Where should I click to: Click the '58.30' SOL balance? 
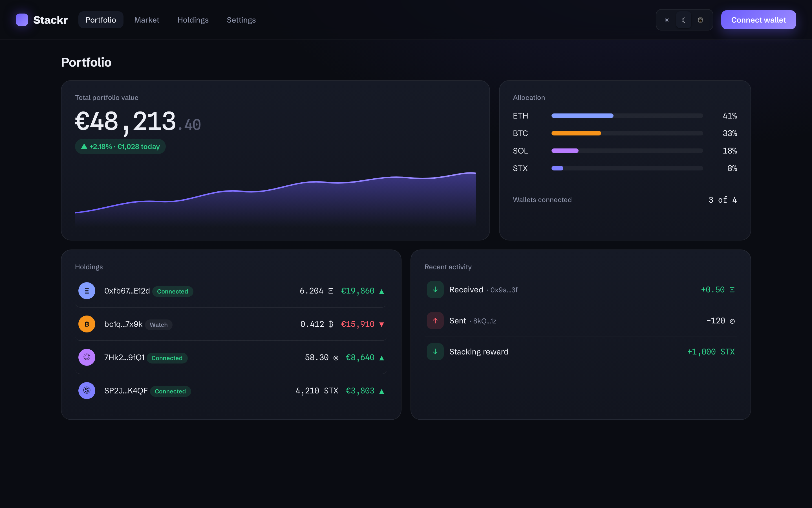click(321, 357)
